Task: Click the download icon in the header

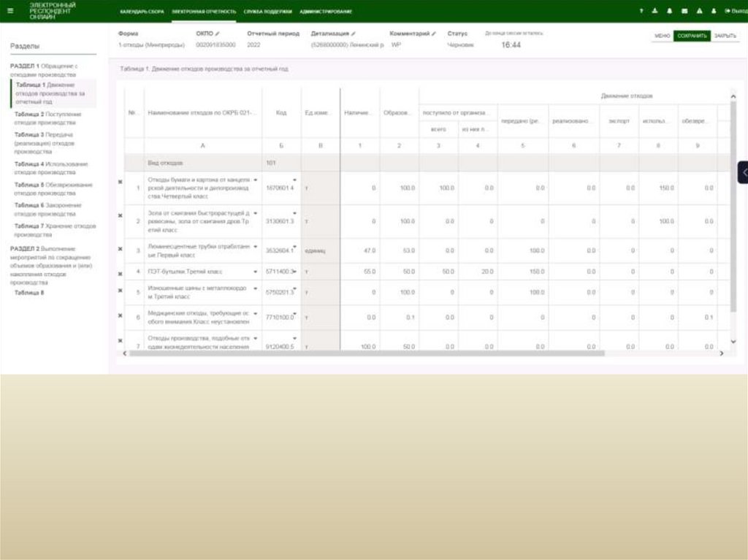Action: (655, 10)
